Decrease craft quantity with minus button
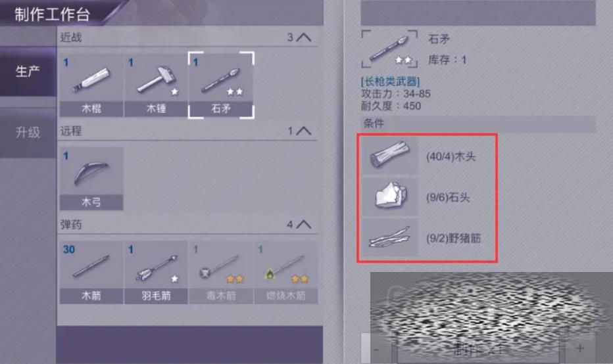The image size is (613, 364). tap(376, 348)
